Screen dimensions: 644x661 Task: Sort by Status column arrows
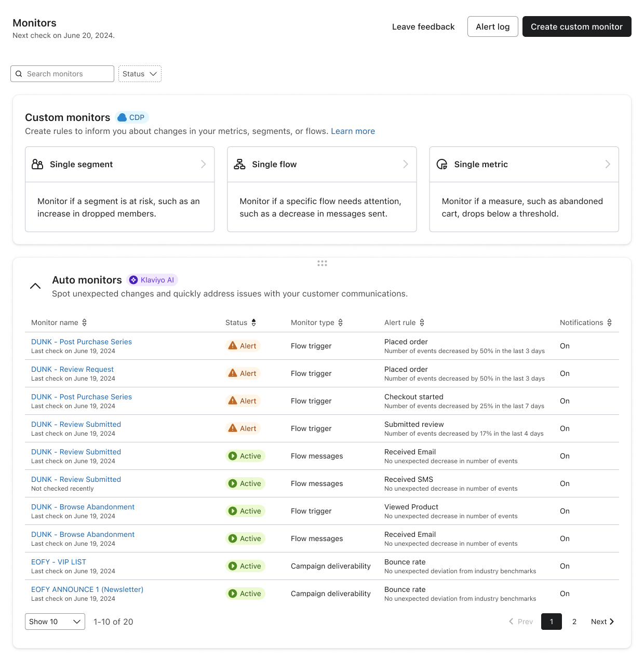pos(253,322)
